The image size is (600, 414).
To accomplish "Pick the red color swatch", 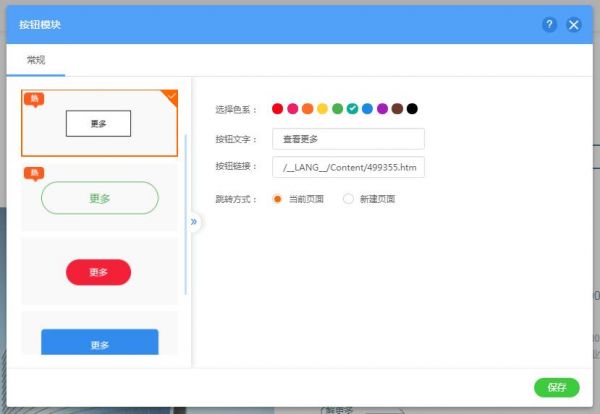I will click(278, 109).
